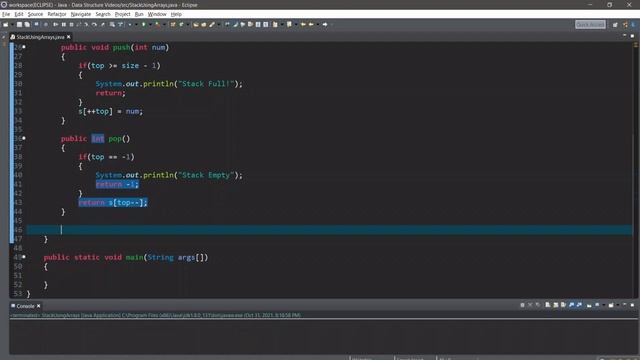Open the Refactor menu
Viewport: 640px width, 360px height.
coord(57,14)
